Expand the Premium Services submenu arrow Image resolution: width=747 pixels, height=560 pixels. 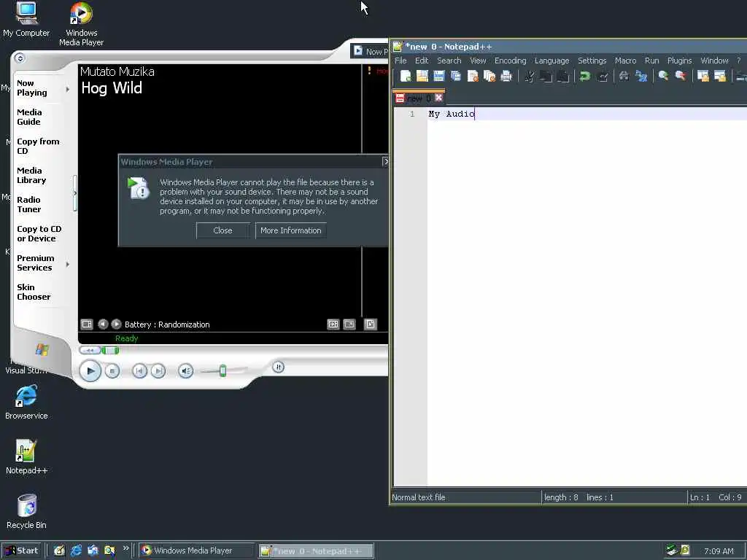[x=68, y=264]
